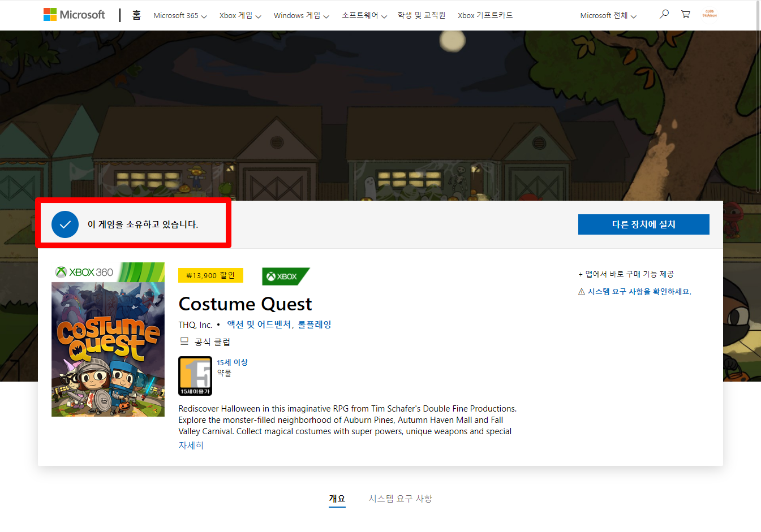The height and width of the screenshot is (532, 761).
Task: Expand the Microsoft 365 menu
Action: tap(180, 16)
